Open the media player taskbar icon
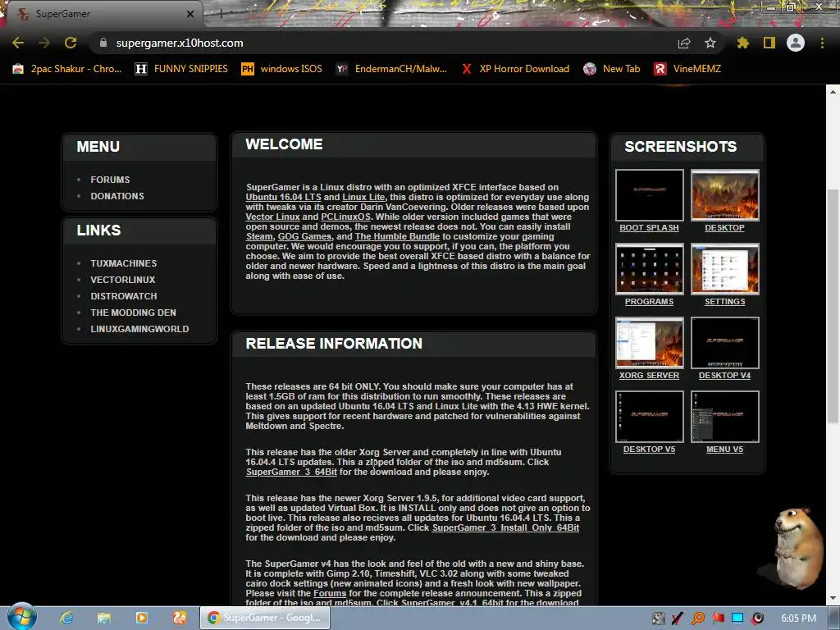 click(142, 619)
